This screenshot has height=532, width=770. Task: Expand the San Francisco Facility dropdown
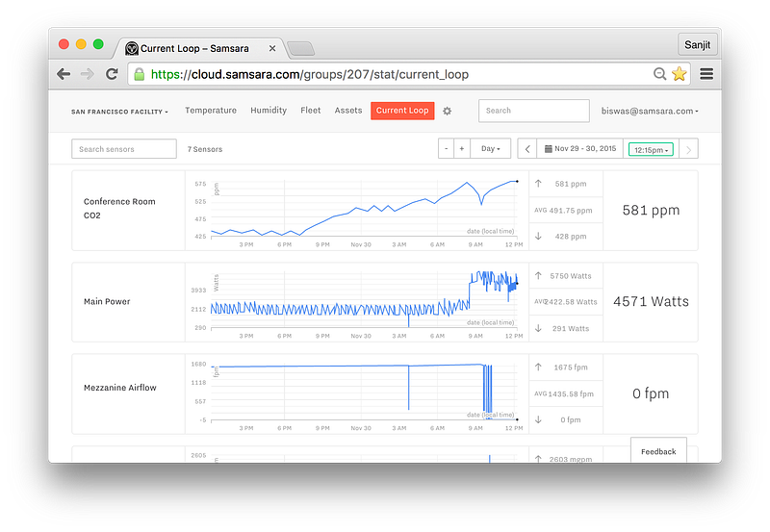[119, 112]
